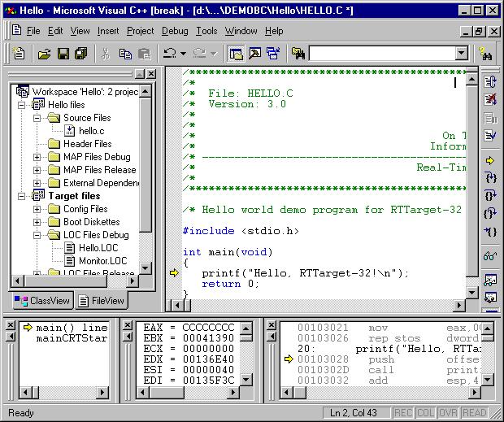Expand the MAP Files Debug folder

point(37,157)
